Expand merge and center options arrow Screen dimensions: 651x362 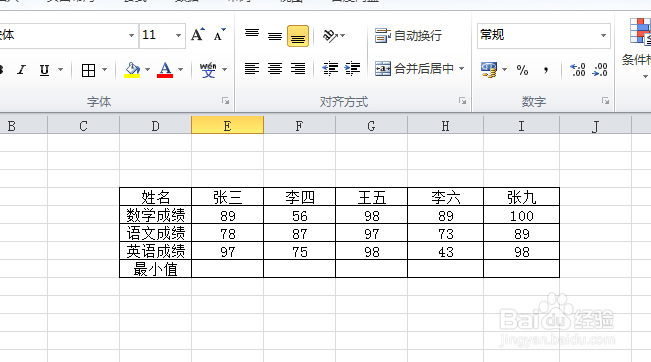click(461, 68)
